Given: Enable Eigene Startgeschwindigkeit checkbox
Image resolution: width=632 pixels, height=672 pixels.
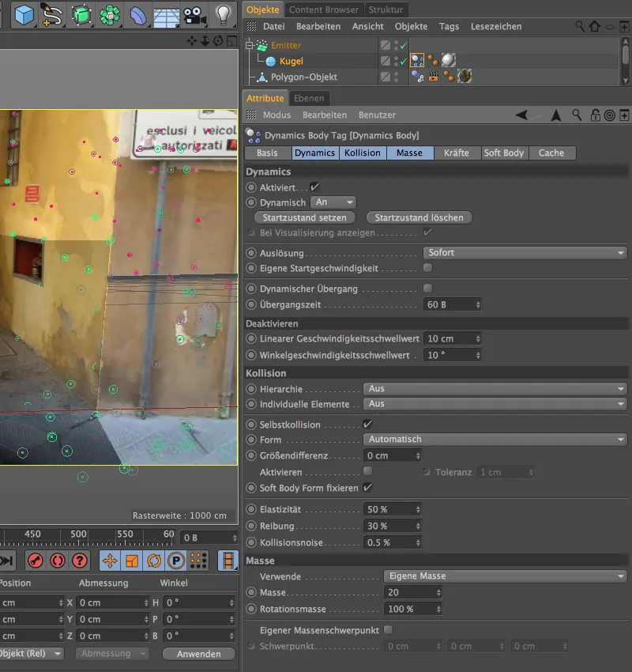Looking at the screenshot, I should tap(427, 268).
